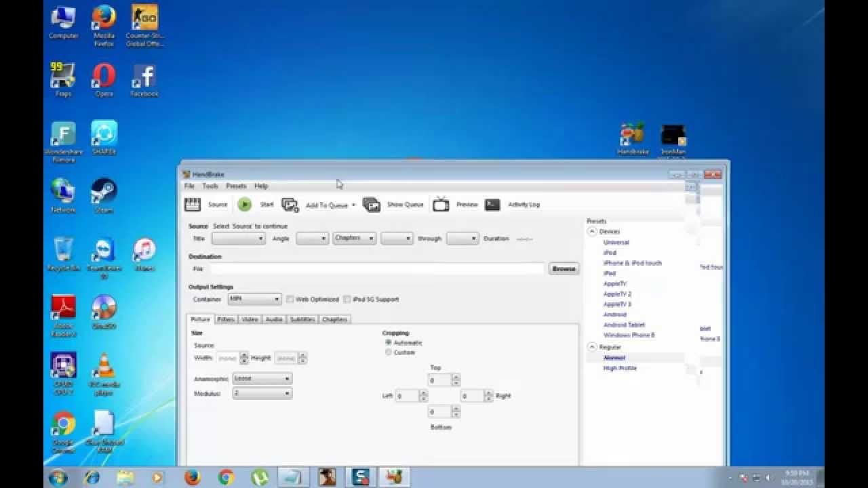
Task: Switch to the Chapters tab
Action: click(x=334, y=319)
